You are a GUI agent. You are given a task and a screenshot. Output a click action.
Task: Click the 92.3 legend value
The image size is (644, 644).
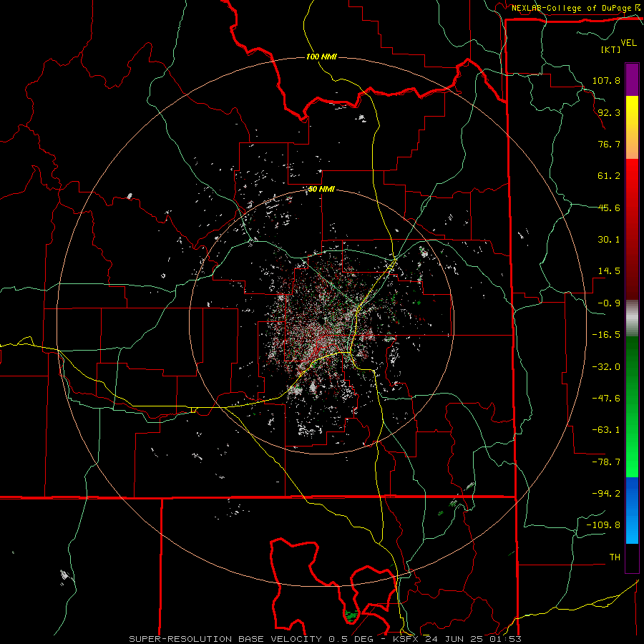coord(609,112)
